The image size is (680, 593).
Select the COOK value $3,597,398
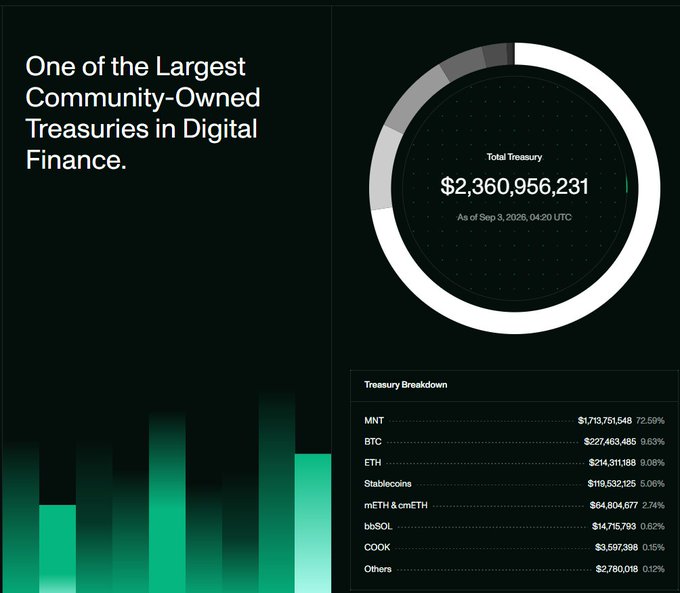point(616,547)
